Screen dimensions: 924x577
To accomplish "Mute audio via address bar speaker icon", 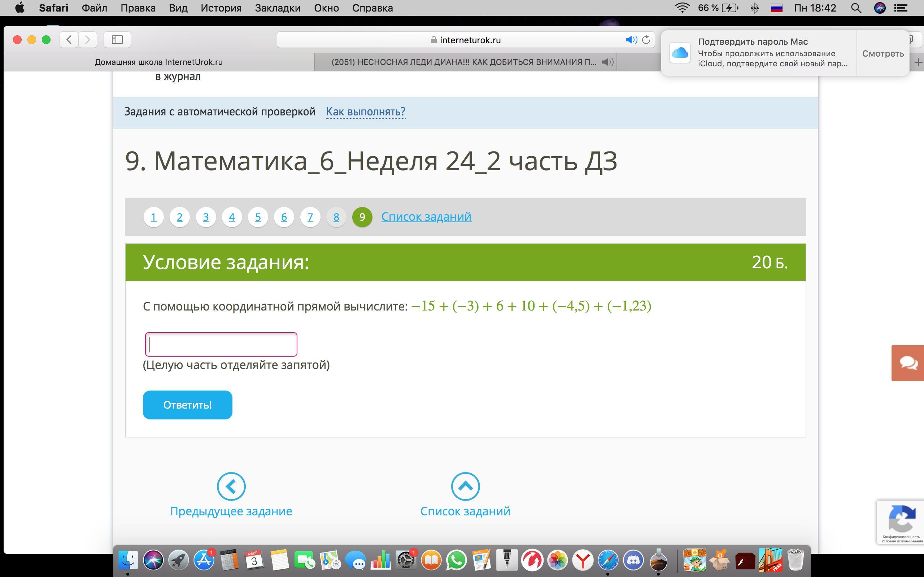I will pos(631,40).
